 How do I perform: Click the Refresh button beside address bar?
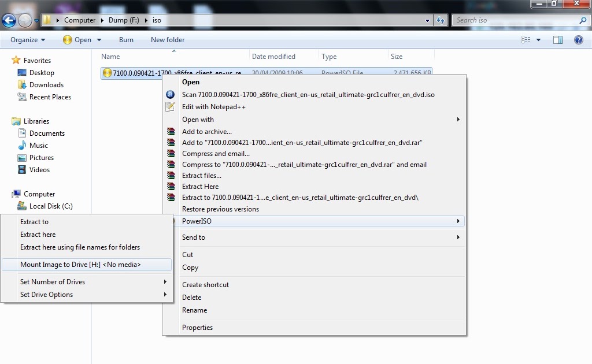(440, 20)
